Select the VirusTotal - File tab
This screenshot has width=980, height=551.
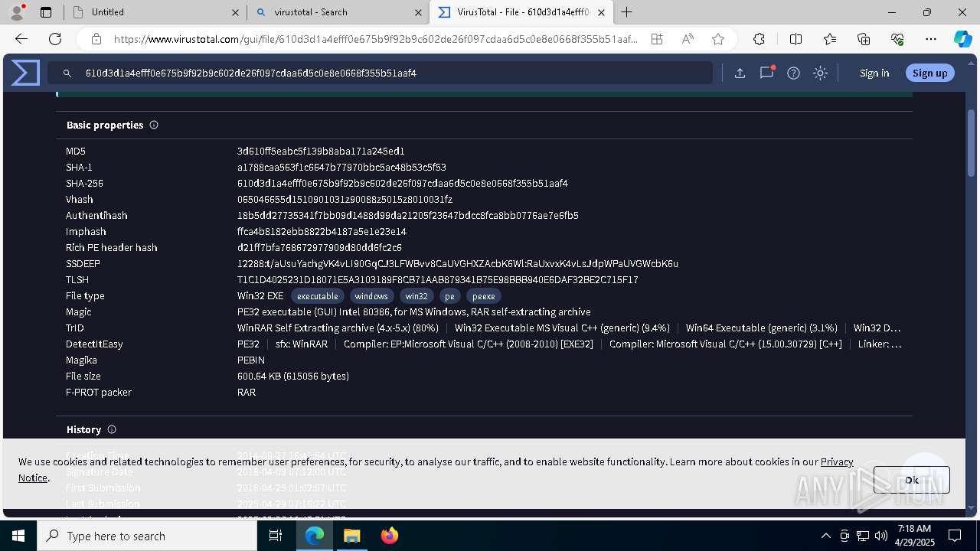522,12
